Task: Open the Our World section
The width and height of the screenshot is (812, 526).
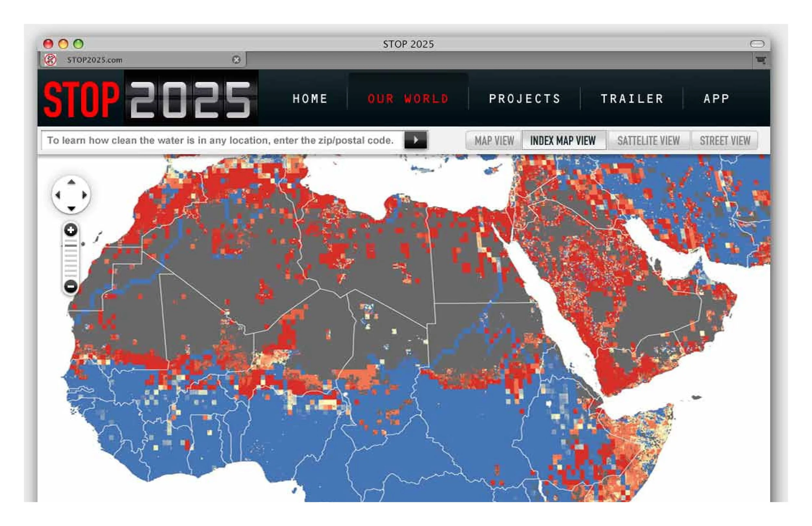Action: tap(408, 99)
